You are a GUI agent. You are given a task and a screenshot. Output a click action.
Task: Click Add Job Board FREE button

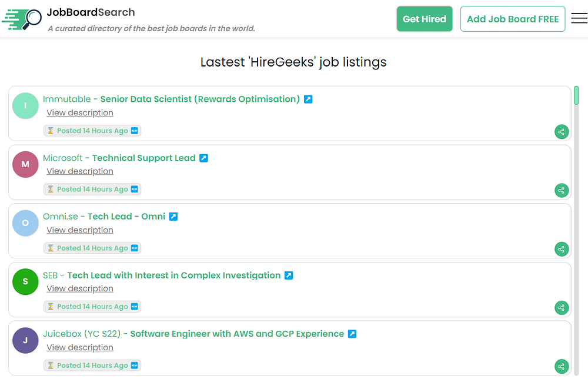click(512, 19)
